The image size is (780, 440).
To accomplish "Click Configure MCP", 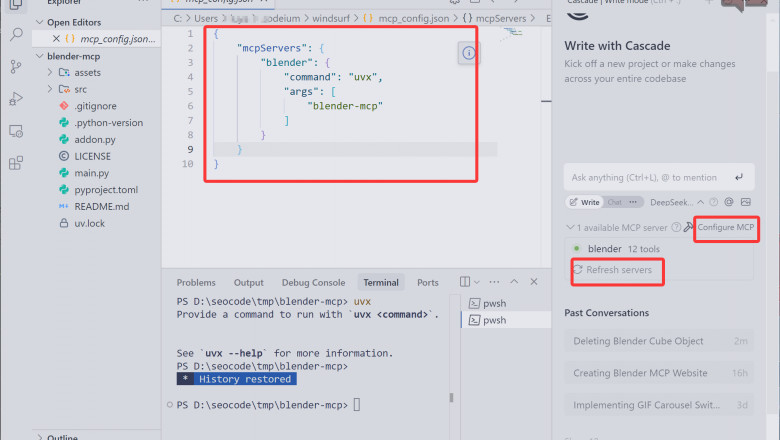I will pos(726,227).
